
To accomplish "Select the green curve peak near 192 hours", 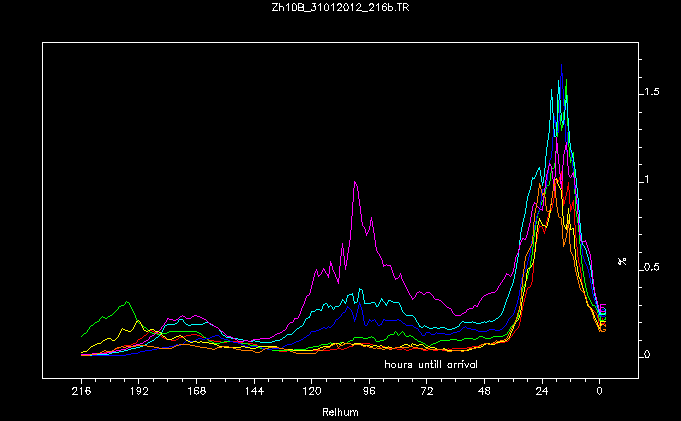I will coord(127,301).
